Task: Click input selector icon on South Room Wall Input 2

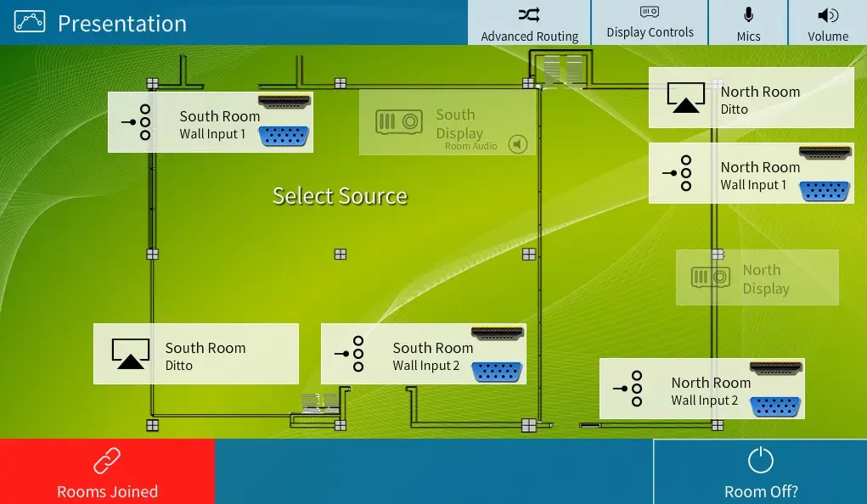Action: click(350, 354)
